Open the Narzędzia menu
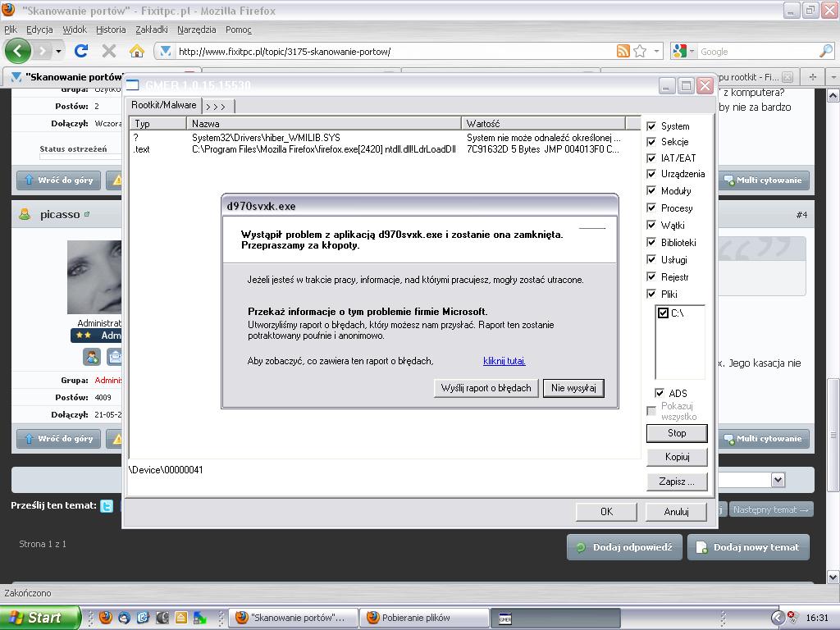 click(197, 30)
